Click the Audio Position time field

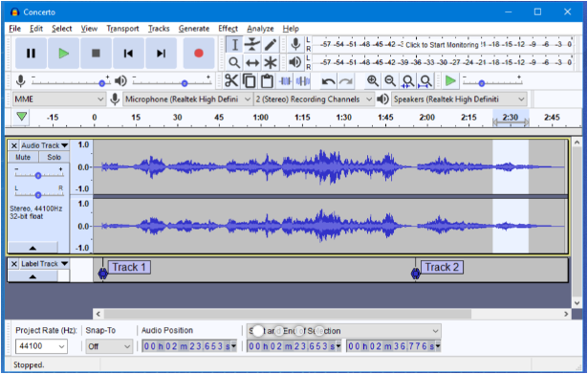(189, 346)
